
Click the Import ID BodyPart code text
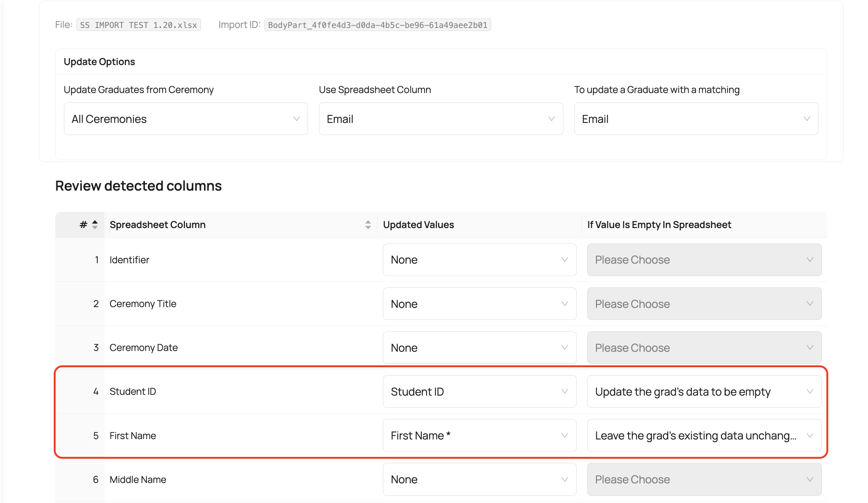pyautogui.click(x=377, y=25)
